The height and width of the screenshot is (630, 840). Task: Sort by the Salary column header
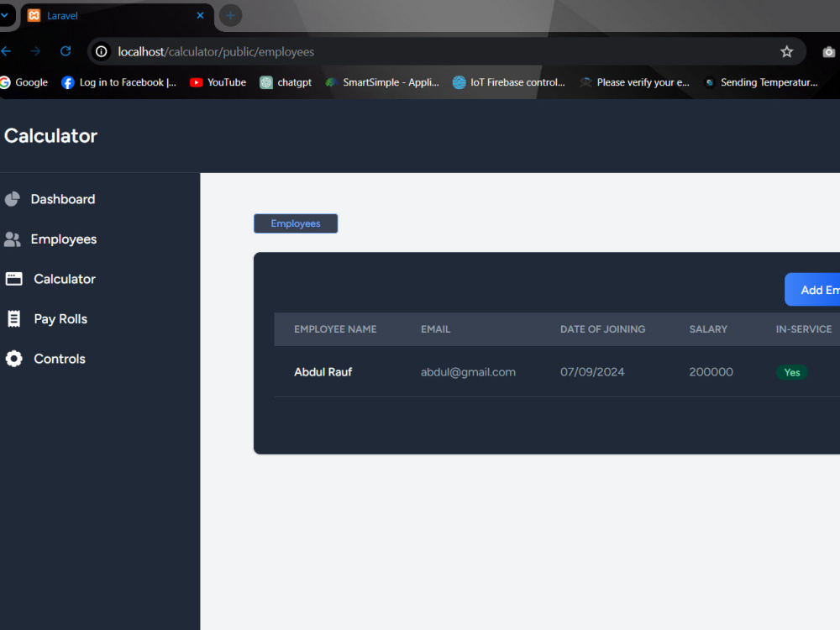click(x=708, y=328)
